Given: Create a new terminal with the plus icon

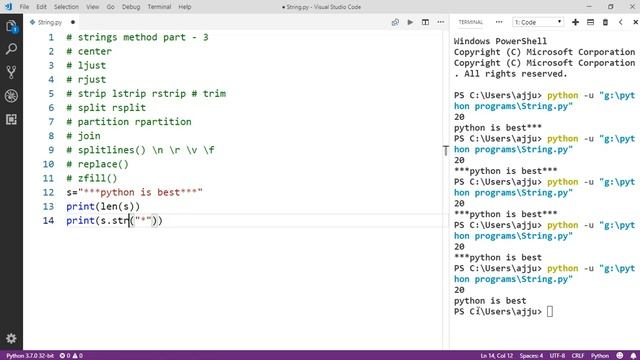Looking at the screenshot, I should (575, 22).
